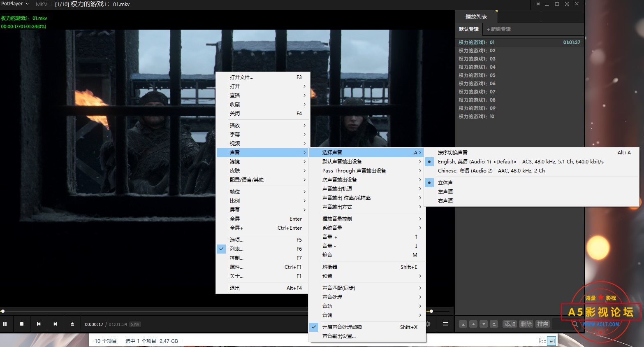Skip to the next track
The height and width of the screenshot is (347, 644).
click(56, 324)
